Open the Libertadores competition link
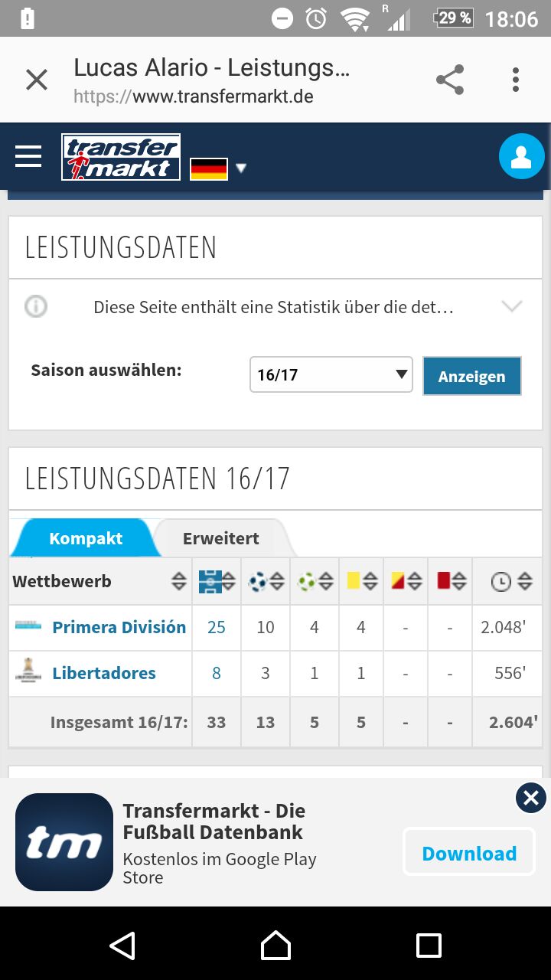The height and width of the screenshot is (980, 551). (x=103, y=673)
